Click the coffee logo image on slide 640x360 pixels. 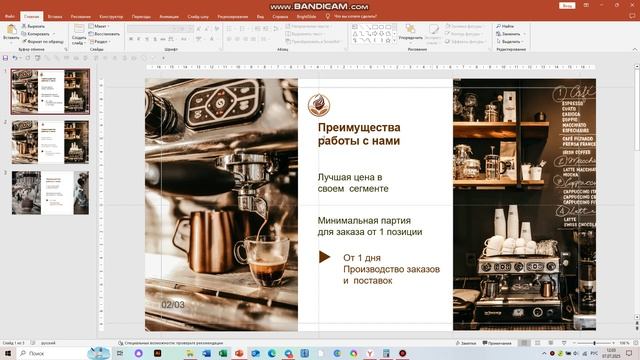click(x=319, y=104)
